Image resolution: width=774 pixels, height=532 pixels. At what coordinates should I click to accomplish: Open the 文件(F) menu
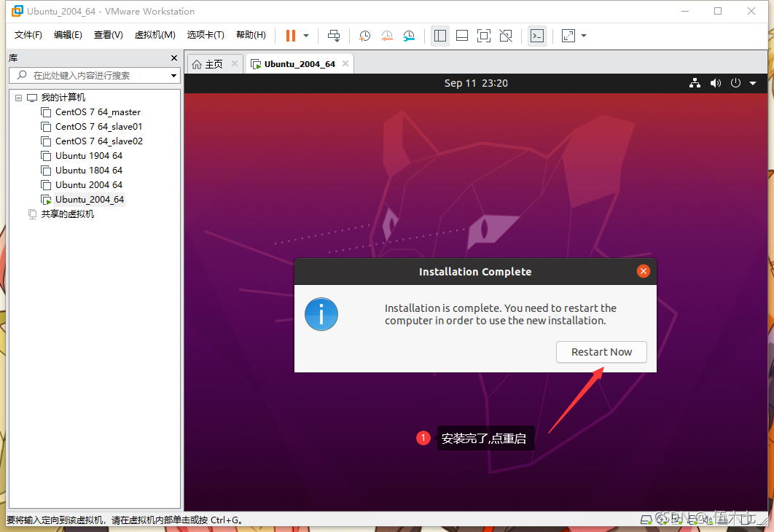click(28, 35)
